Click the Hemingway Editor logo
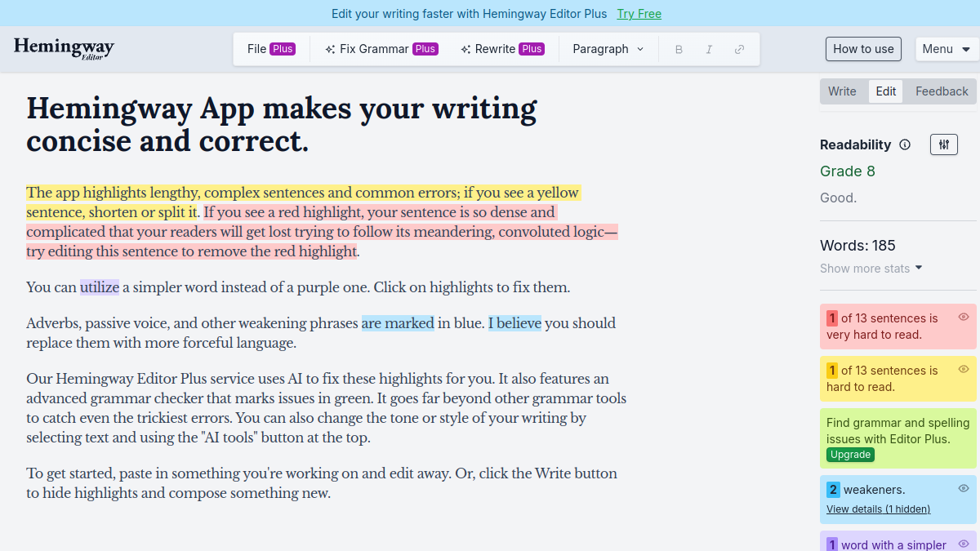Viewport: 980px width, 551px height. click(64, 49)
